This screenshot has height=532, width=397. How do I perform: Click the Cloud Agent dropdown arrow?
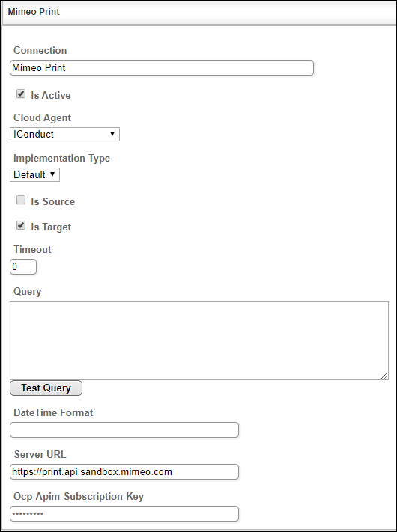click(112, 134)
